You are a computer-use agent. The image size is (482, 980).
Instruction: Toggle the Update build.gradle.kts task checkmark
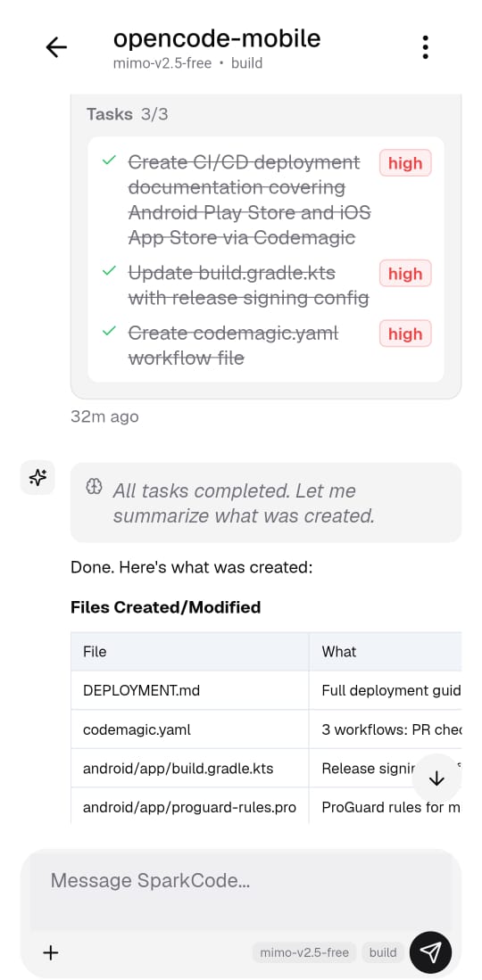pyautogui.click(x=109, y=271)
